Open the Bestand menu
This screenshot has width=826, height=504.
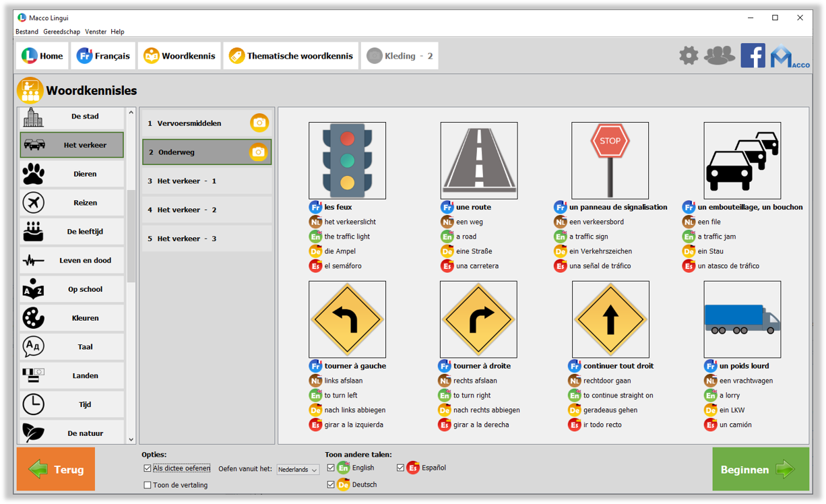27,32
